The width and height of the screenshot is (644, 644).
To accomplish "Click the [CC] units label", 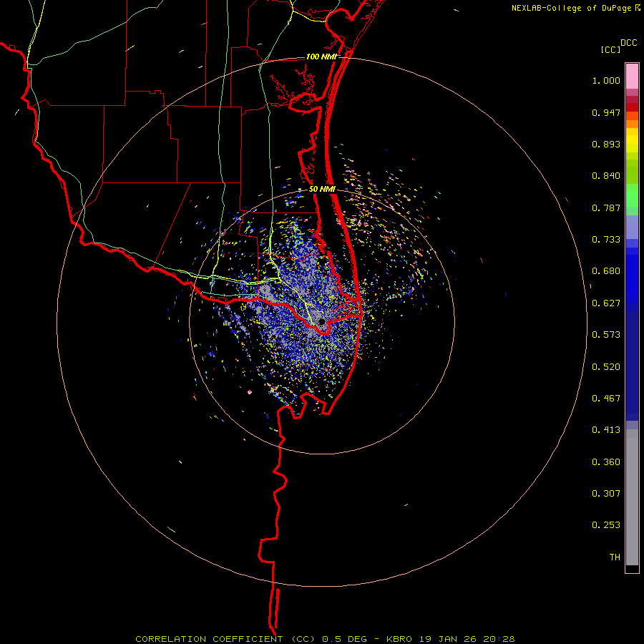I will click(610, 49).
